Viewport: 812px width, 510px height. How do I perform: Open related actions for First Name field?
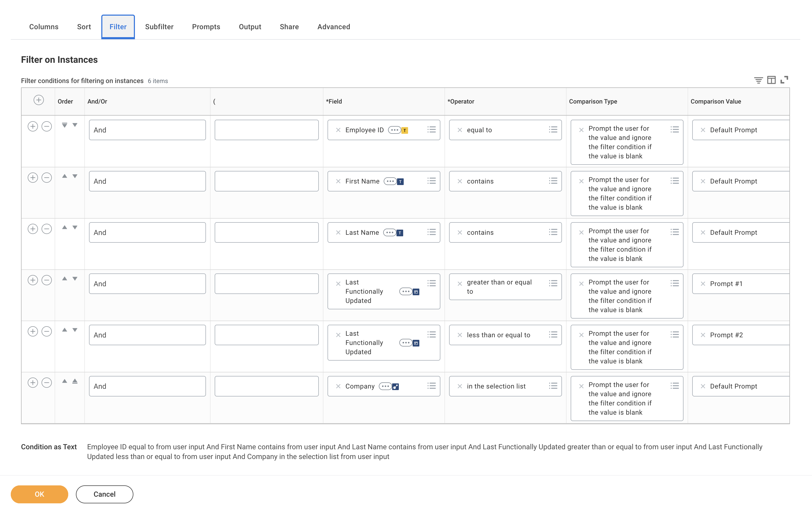tap(390, 181)
